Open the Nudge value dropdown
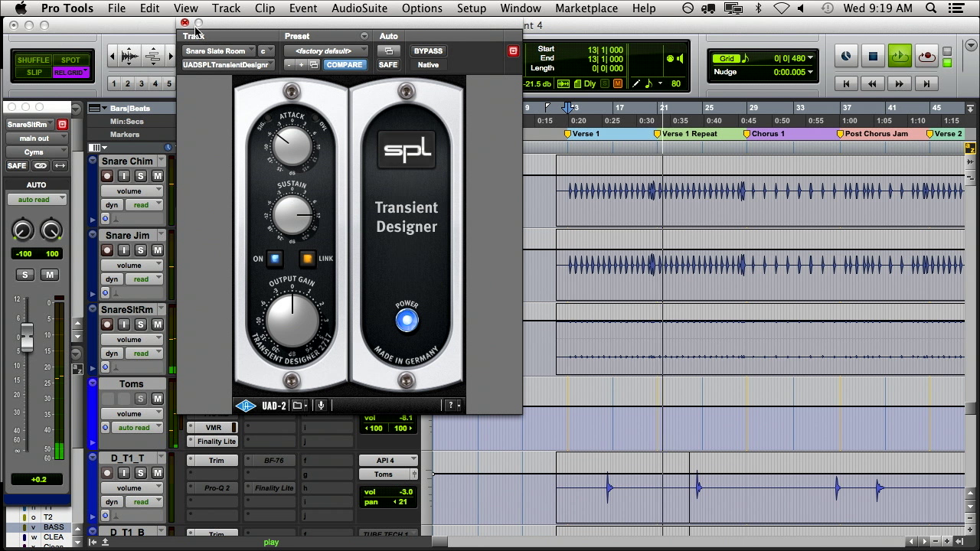Image resolution: width=980 pixels, height=551 pixels. [810, 72]
